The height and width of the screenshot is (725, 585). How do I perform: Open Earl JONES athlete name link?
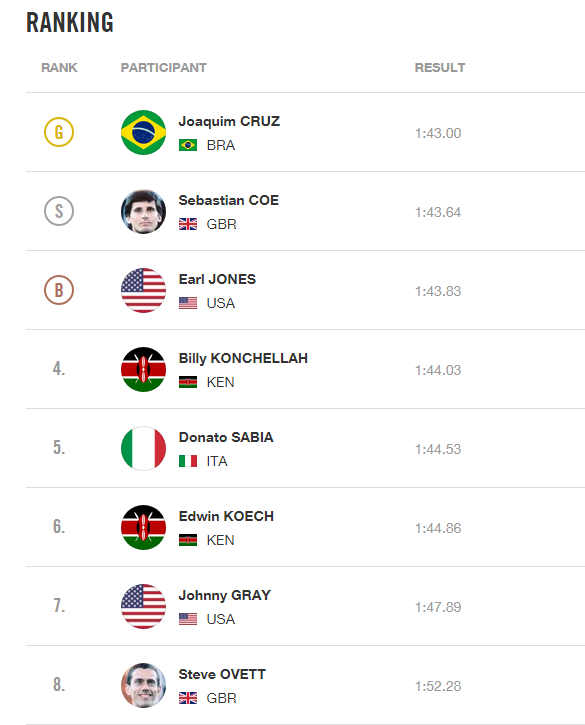(x=217, y=279)
